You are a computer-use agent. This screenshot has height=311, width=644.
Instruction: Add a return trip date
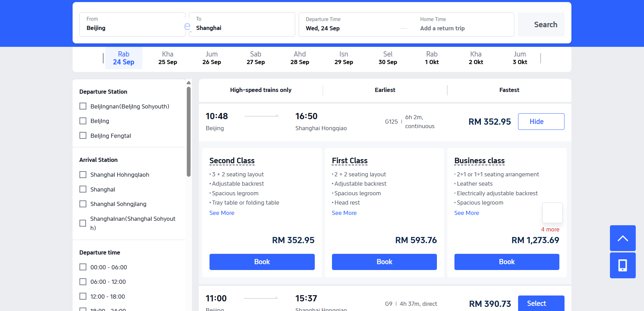[x=442, y=28]
